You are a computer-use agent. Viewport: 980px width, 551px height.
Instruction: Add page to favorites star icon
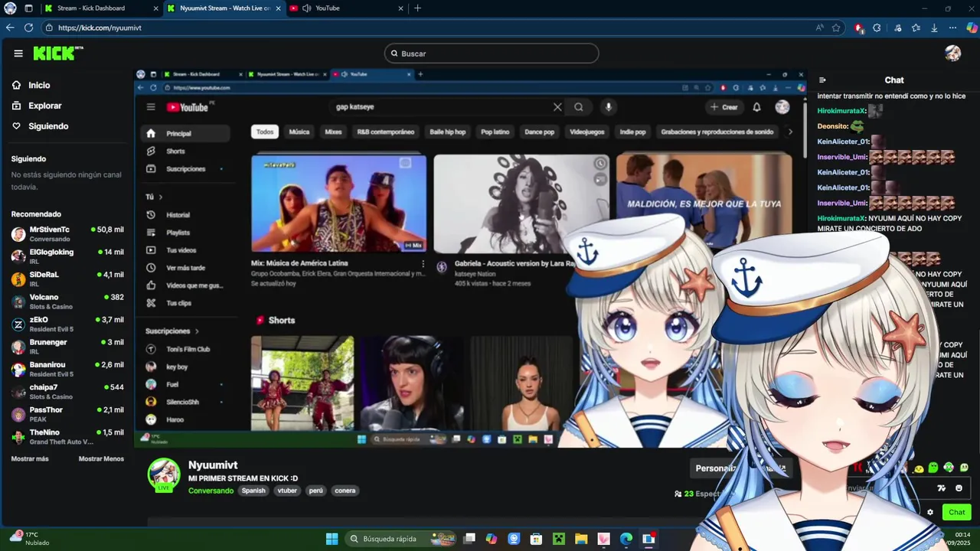click(836, 28)
